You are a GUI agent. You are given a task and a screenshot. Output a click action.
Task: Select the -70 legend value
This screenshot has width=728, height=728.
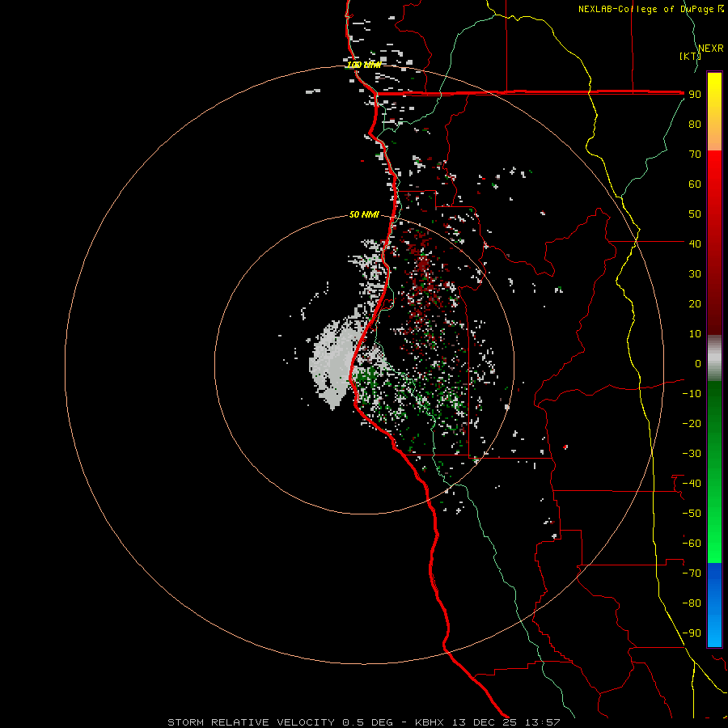[692, 574]
